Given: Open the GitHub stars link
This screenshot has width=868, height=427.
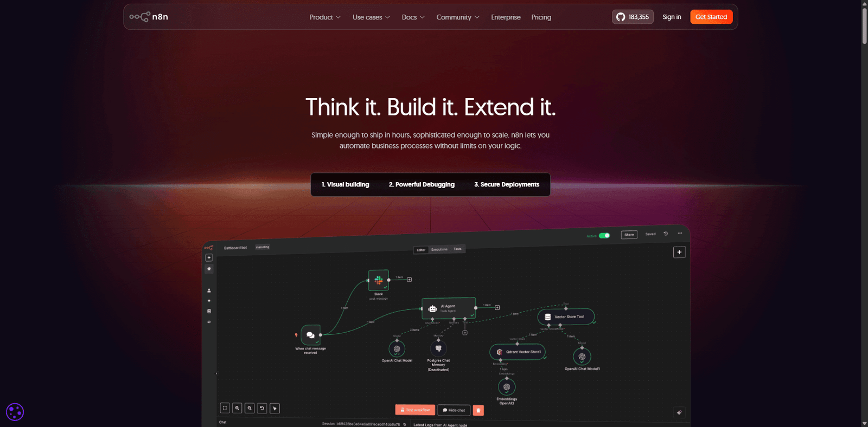Looking at the screenshot, I should click(x=633, y=17).
